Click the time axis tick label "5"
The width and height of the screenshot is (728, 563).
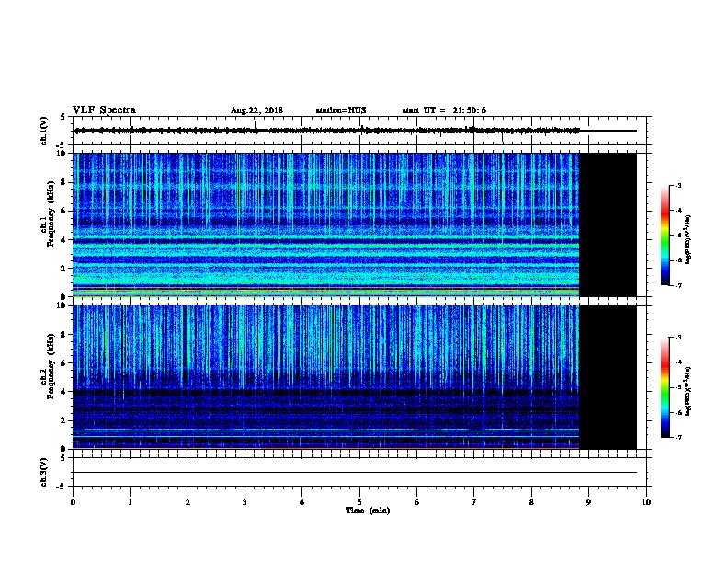click(x=359, y=501)
